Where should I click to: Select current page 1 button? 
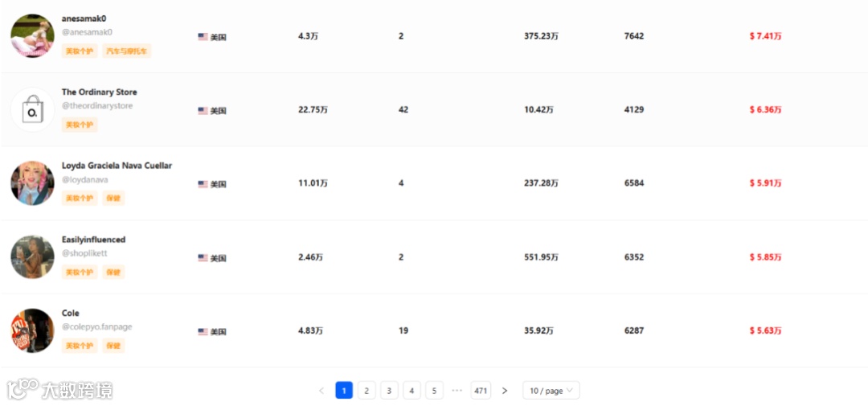click(x=344, y=391)
